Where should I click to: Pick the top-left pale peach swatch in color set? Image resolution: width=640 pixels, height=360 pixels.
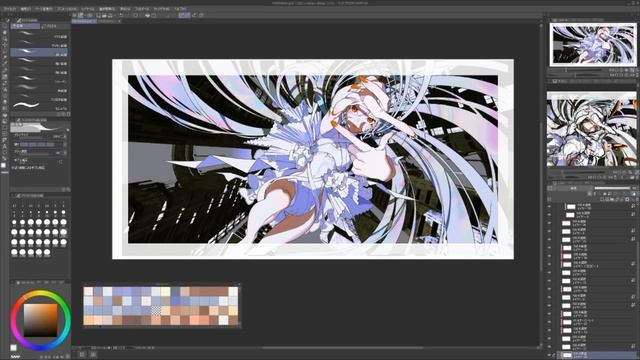click(x=88, y=291)
